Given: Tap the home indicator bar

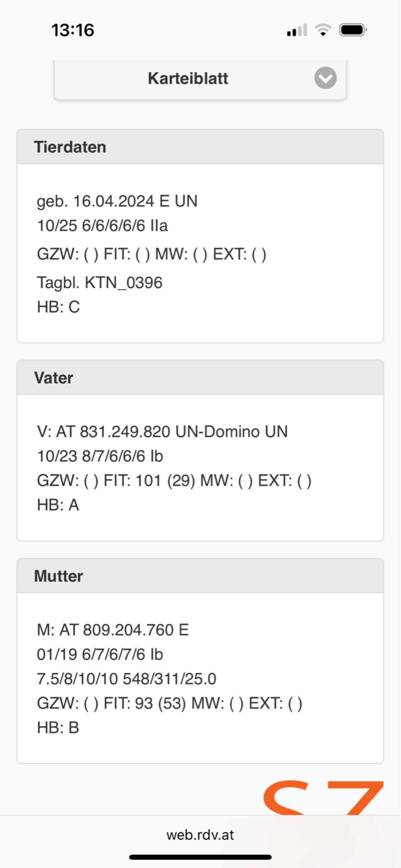Looking at the screenshot, I should (200, 857).
